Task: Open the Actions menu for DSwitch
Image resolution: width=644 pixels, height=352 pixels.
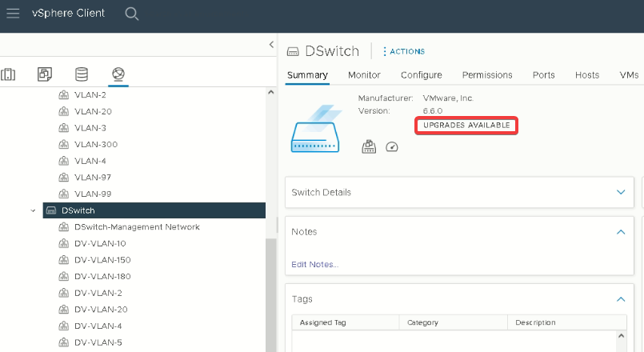Action: [404, 51]
